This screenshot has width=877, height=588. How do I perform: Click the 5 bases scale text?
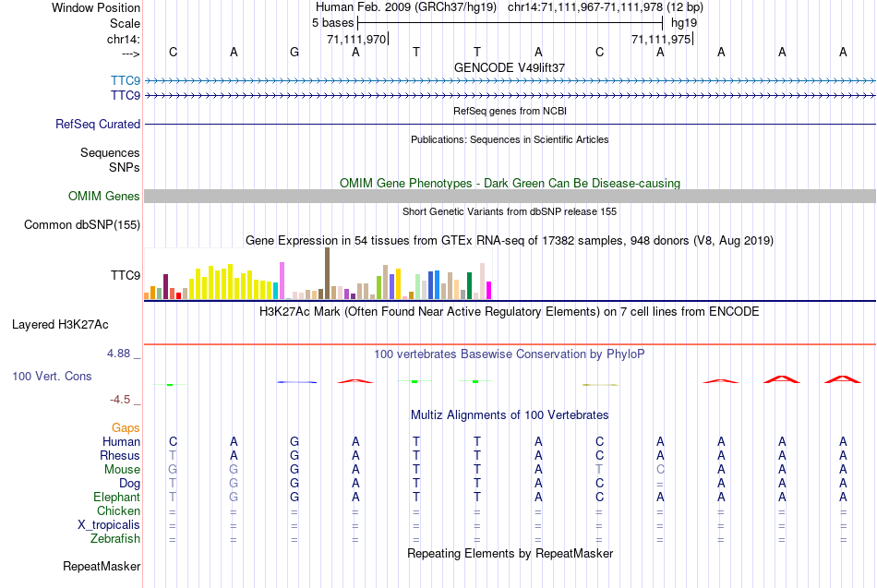coord(332,23)
